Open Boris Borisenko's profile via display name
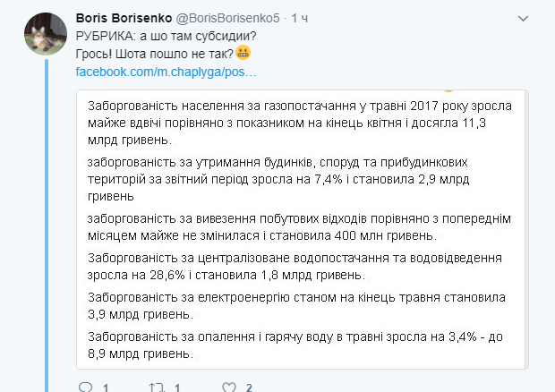This screenshot has width=555, height=392. [124, 18]
